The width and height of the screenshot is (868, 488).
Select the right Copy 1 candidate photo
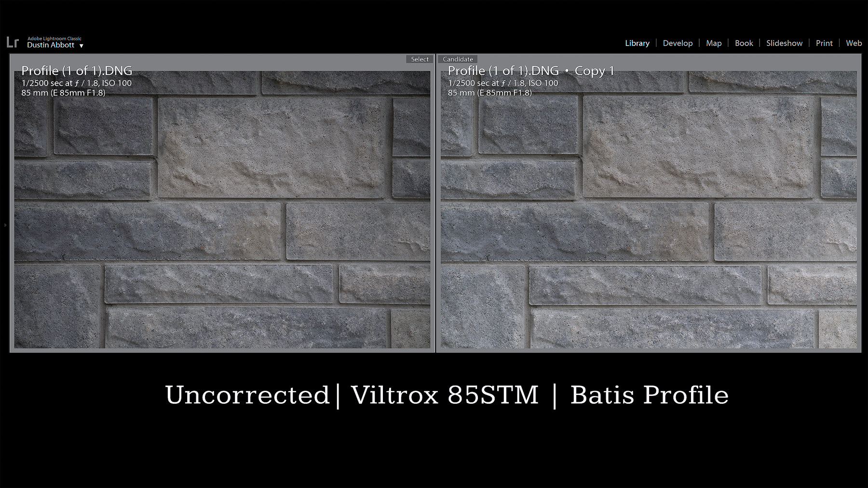coord(649,217)
